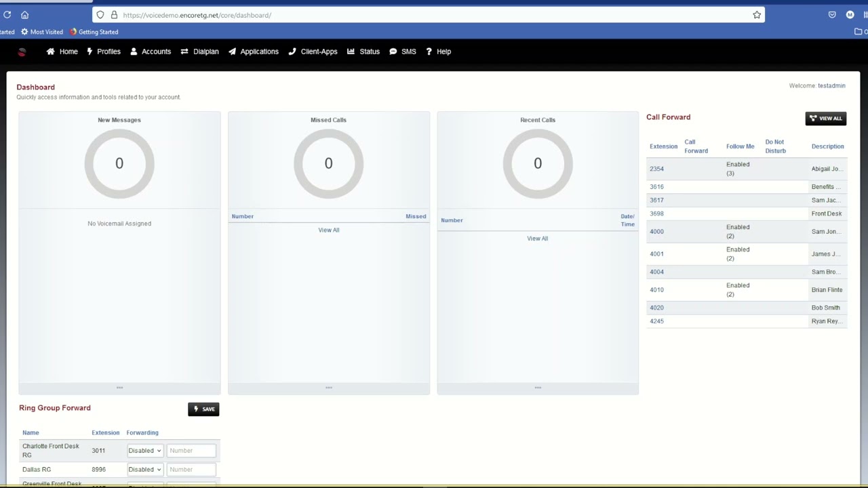Click the Accounts person icon
Image resolution: width=868 pixels, height=488 pixels.
(x=134, y=52)
